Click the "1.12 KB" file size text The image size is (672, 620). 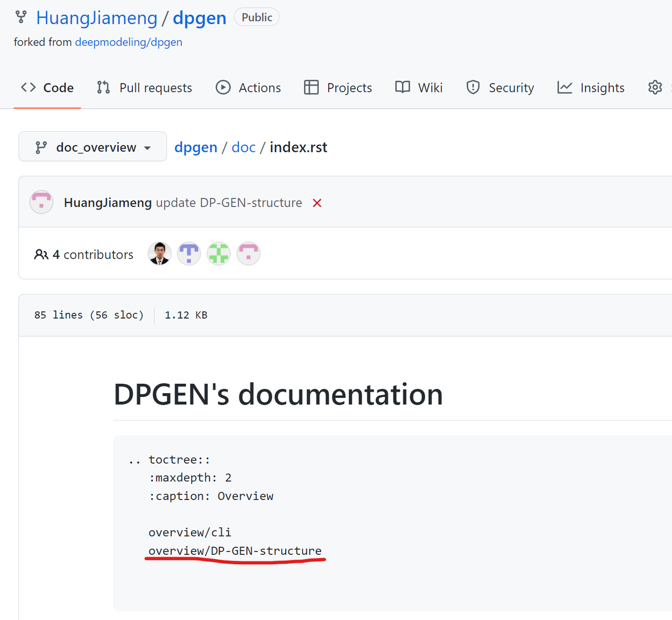tap(186, 315)
